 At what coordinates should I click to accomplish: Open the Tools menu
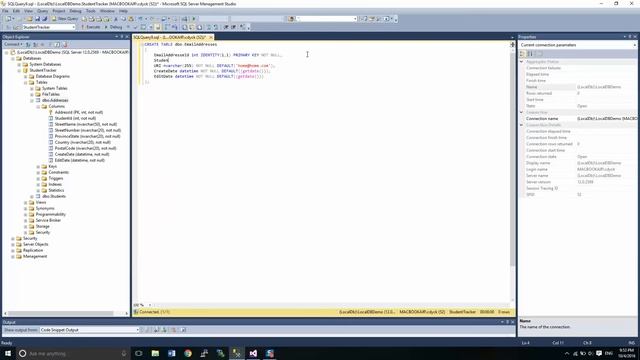[91, 11]
